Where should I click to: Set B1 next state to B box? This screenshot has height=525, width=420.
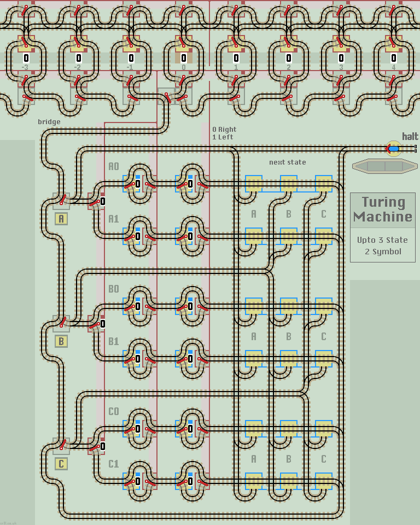tap(289, 359)
